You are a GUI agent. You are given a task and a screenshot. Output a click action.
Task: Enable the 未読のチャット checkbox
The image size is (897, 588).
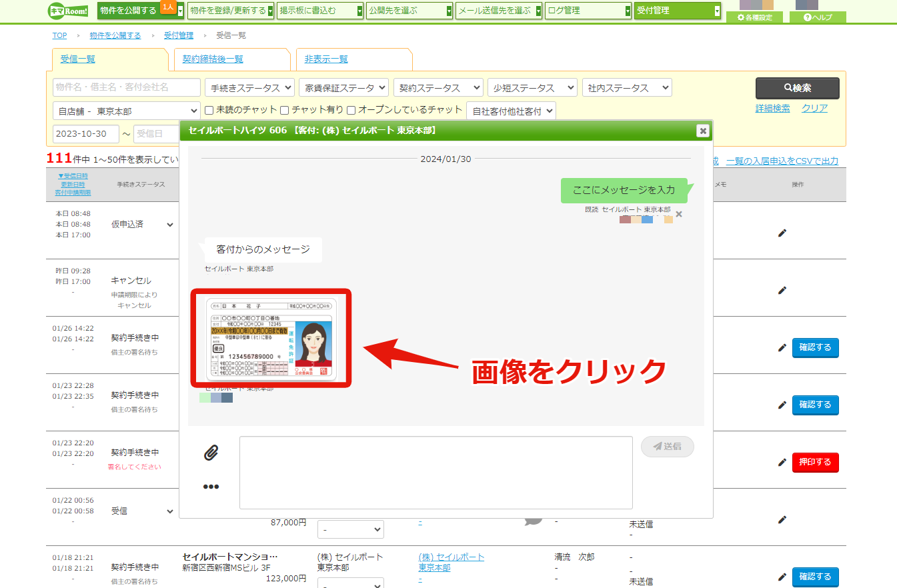[209, 110]
